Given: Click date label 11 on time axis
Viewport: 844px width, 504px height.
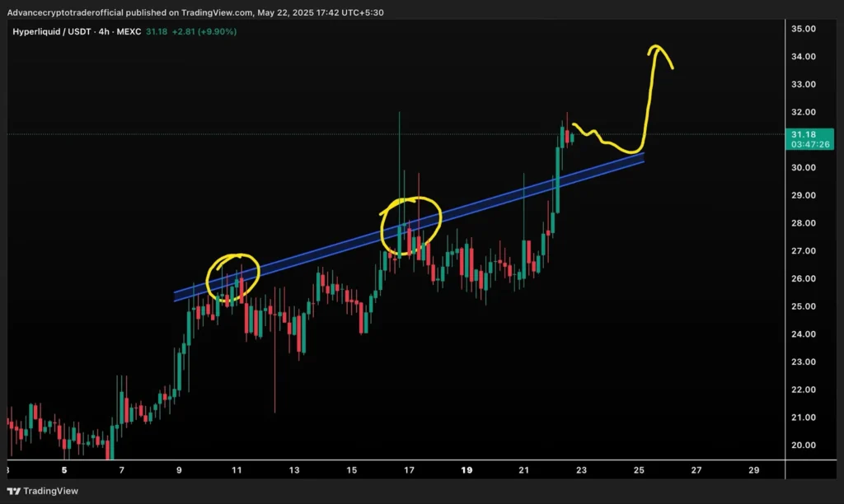Looking at the screenshot, I should 237,470.
